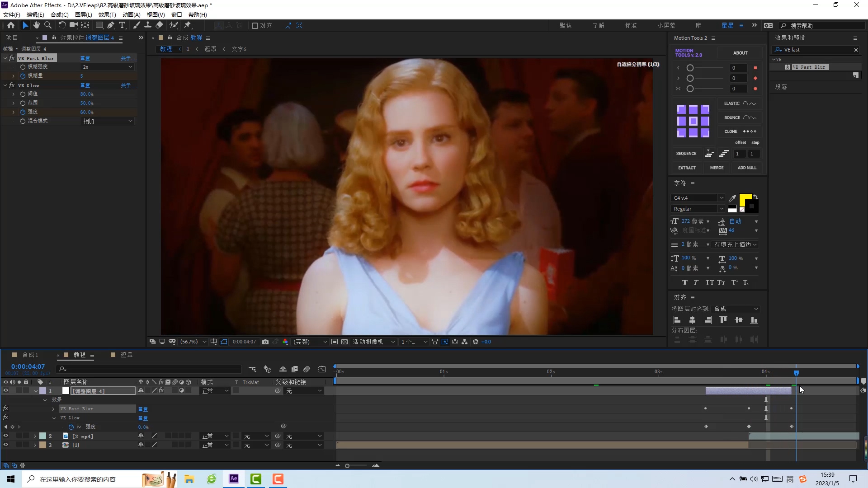Open the 合成(C) menu
This screenshot has height=488, width=868.
click(x=60, y=14)
